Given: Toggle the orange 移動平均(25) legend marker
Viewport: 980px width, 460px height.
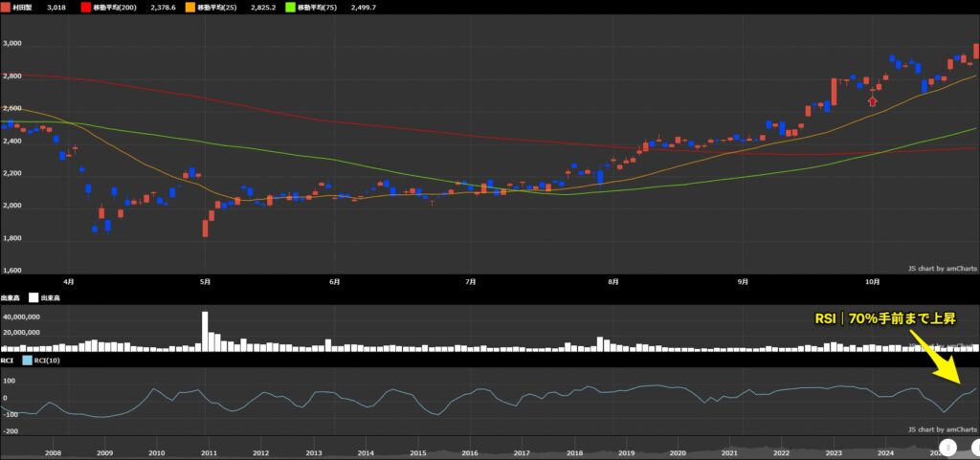Looking at the screenshot, I should coord(189,6).
